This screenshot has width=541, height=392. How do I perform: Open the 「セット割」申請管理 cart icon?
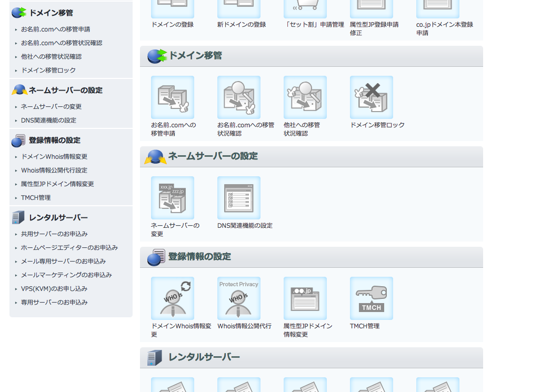click(x=305, y=9)
